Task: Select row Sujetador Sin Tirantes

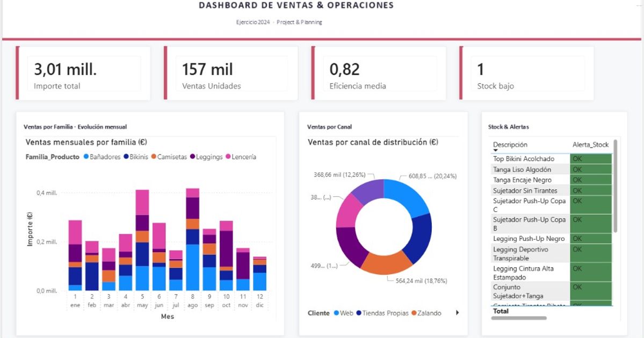Action: click(x=551, y=191)
